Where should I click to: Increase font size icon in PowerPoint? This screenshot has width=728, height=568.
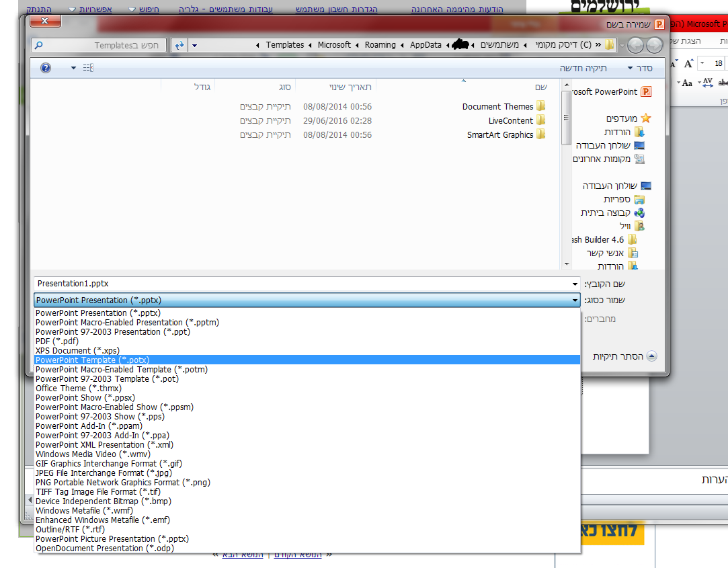pos(689,63)
